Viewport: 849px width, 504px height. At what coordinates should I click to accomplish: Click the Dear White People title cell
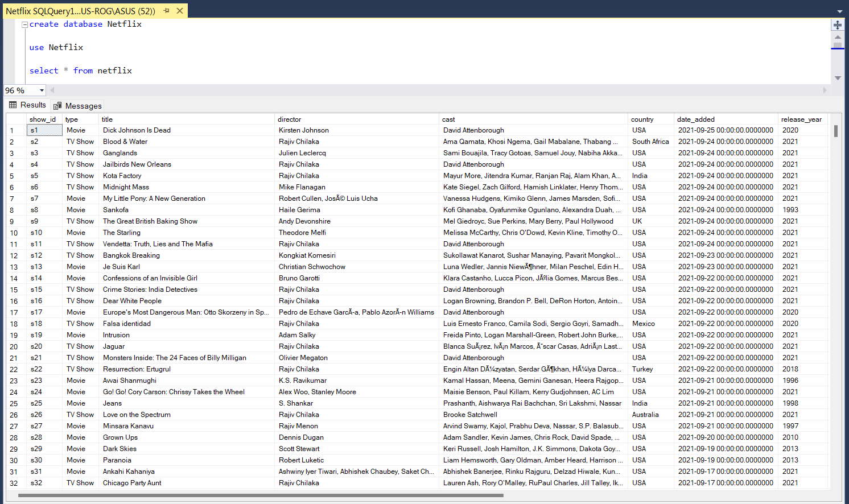coord(187,301)
